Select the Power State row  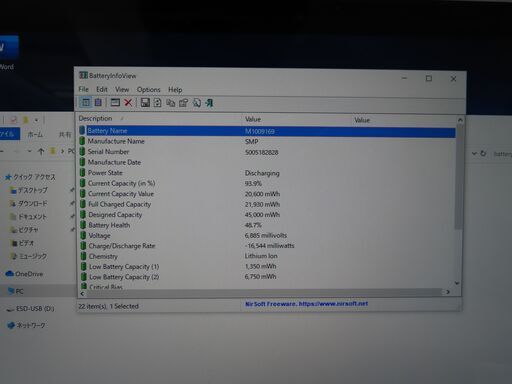[x=267, y=173]
